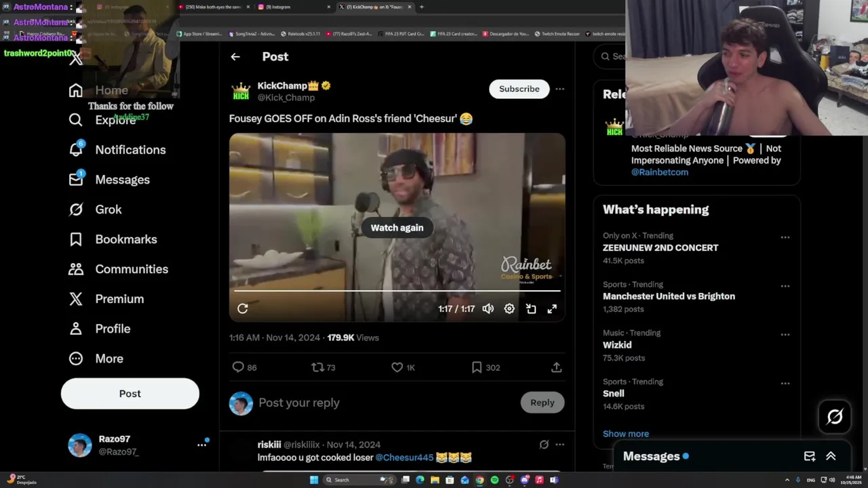Open a new browser tab

click(421, 7)
